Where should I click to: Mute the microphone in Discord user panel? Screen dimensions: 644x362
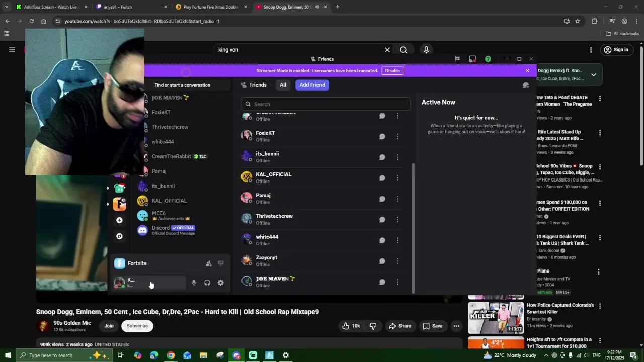(194, 283)
